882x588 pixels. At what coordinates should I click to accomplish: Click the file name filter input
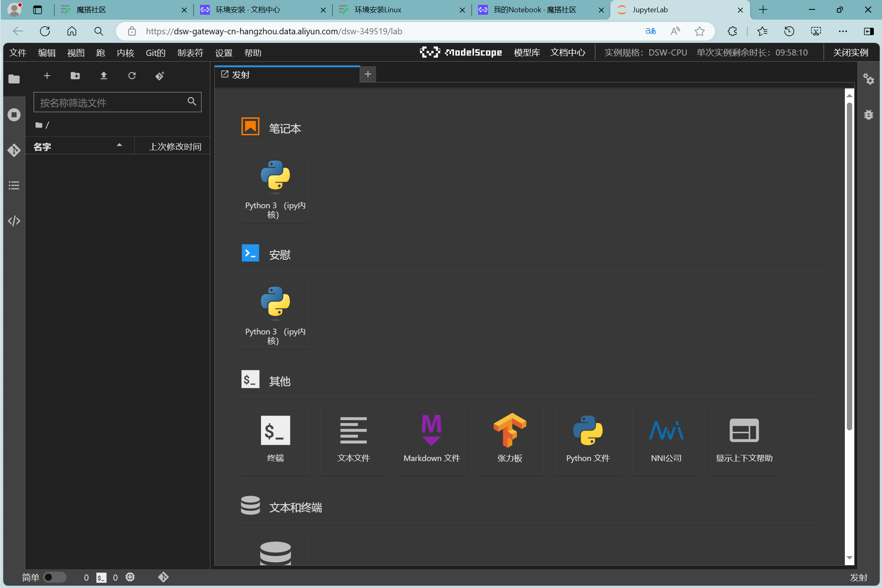click(110, 102)
